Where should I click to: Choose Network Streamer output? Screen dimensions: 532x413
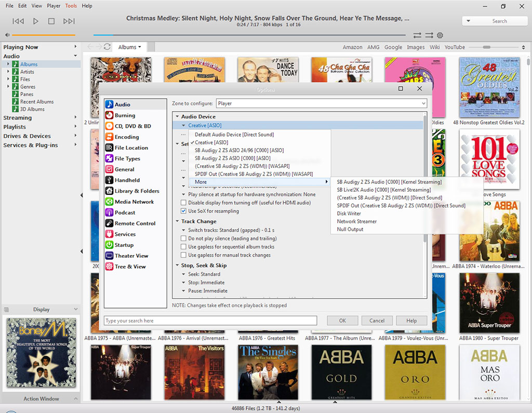click(x=356, y=221)
